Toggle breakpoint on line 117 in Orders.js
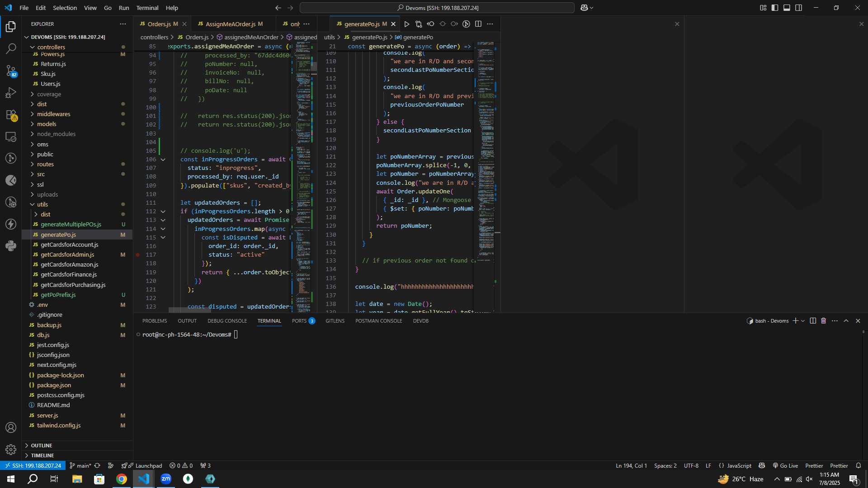Viewport: 868px width, 488px height. pyautogui.click(x=138, y=255)
